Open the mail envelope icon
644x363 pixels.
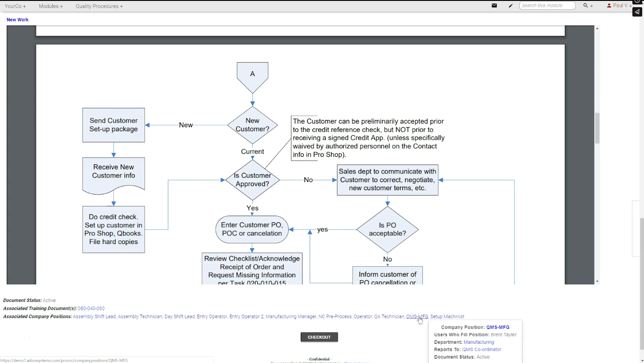click(x=494, y=6)
